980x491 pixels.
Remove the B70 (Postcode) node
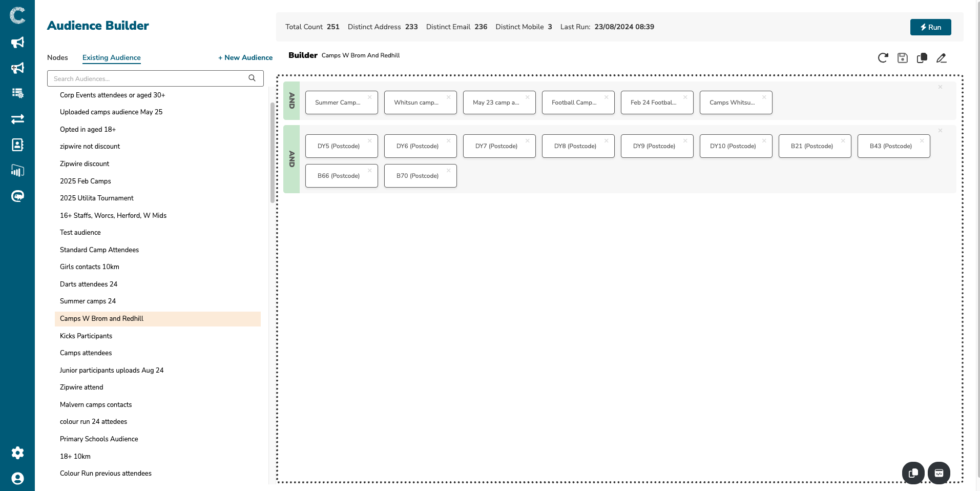click(448, 170)
